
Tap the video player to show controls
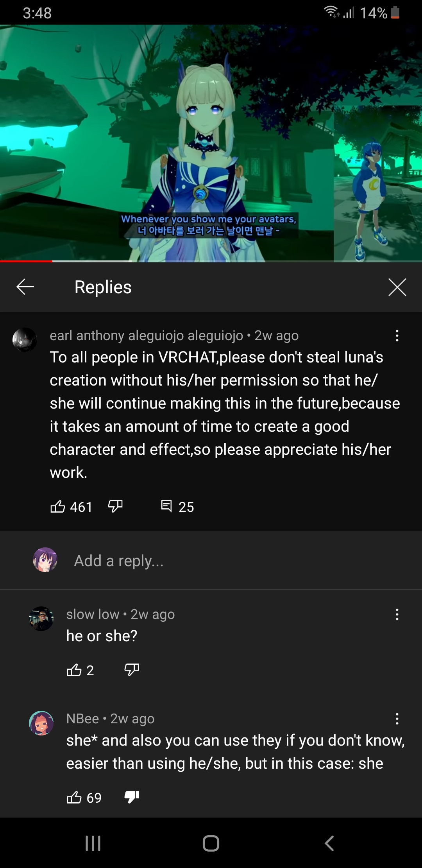pyautogui.click(x=211, y=143)
